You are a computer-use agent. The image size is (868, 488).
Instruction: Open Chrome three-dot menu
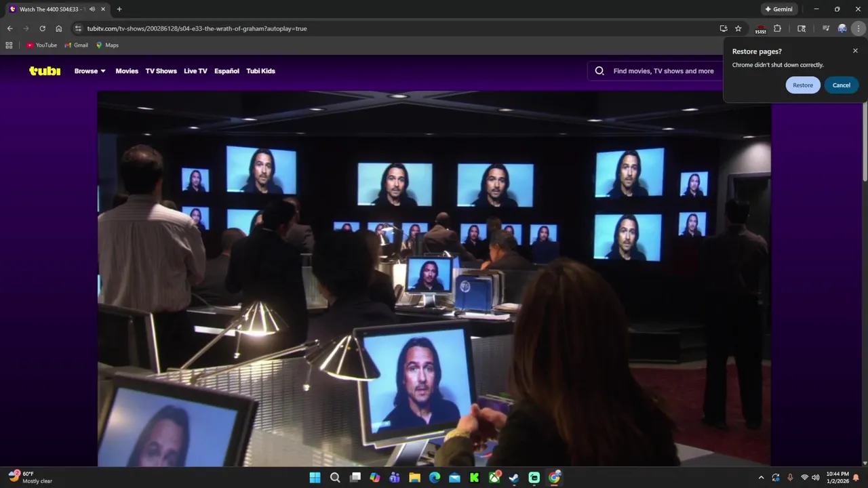(x=859, y=28)
